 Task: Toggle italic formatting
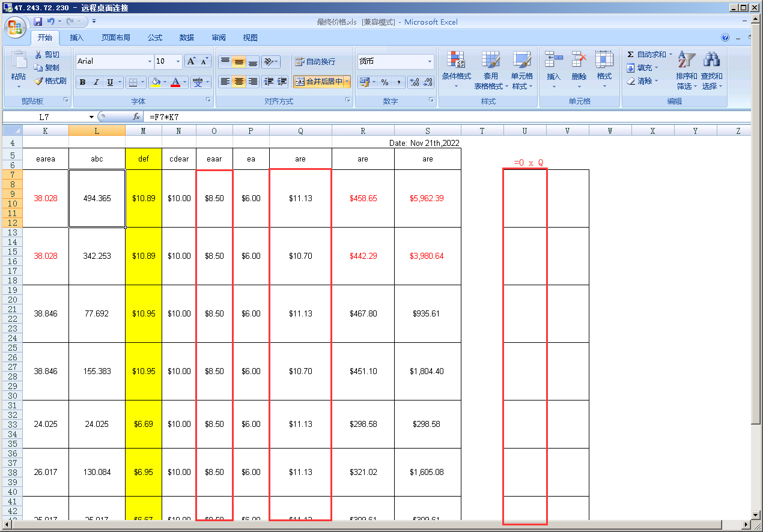[x=96, y=82]
